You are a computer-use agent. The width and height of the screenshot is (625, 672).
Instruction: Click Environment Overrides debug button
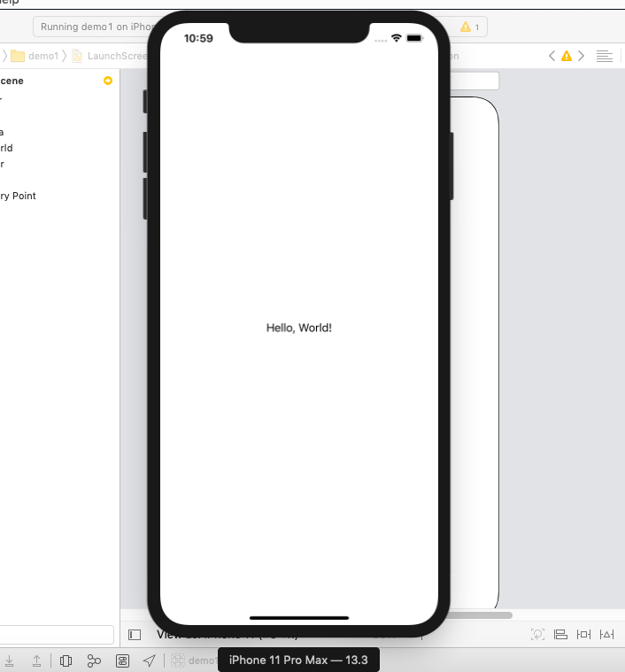pyautogui.click(x=122, y=660)
